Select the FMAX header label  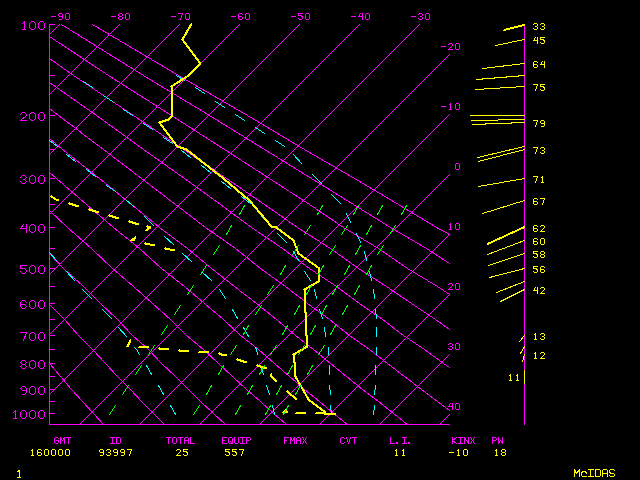pos(295,440)
